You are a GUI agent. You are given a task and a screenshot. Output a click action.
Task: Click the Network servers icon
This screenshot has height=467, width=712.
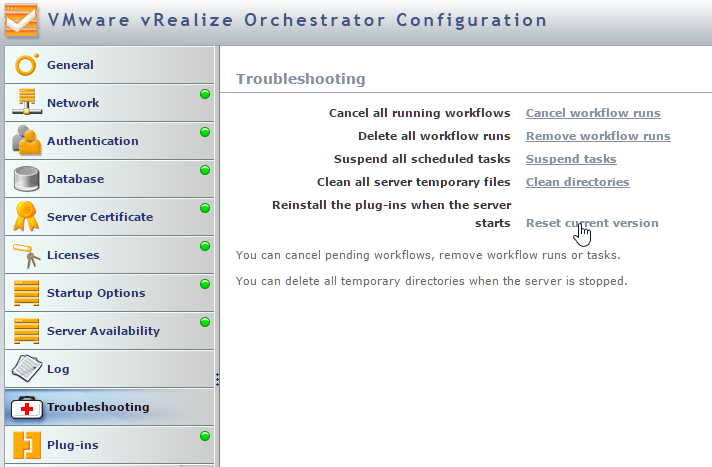27,103
